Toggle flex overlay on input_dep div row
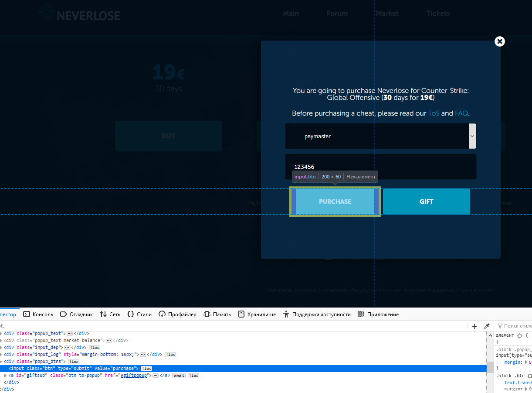This screenshot has height=393, width=532. [x=95, y=348]
